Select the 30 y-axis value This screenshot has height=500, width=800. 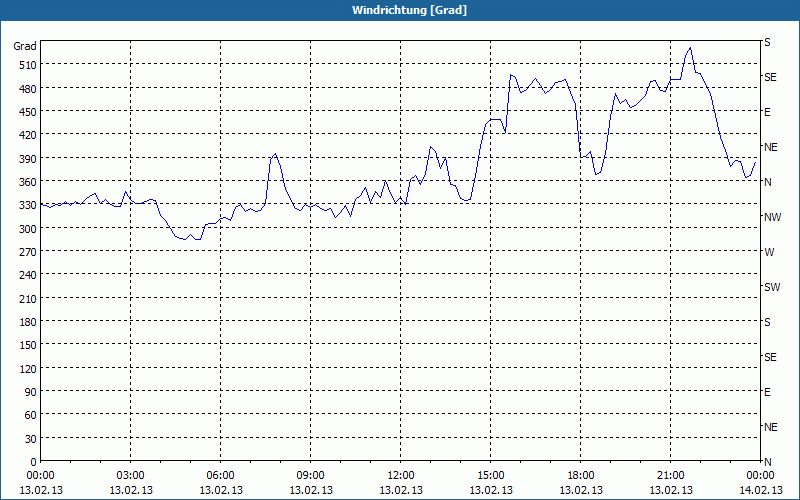31,439
